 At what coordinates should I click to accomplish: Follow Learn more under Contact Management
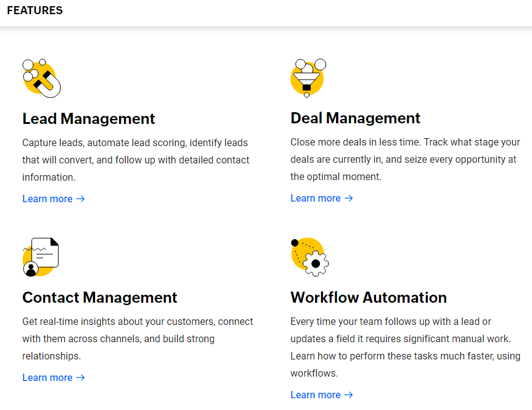click(x=47, y=378)
